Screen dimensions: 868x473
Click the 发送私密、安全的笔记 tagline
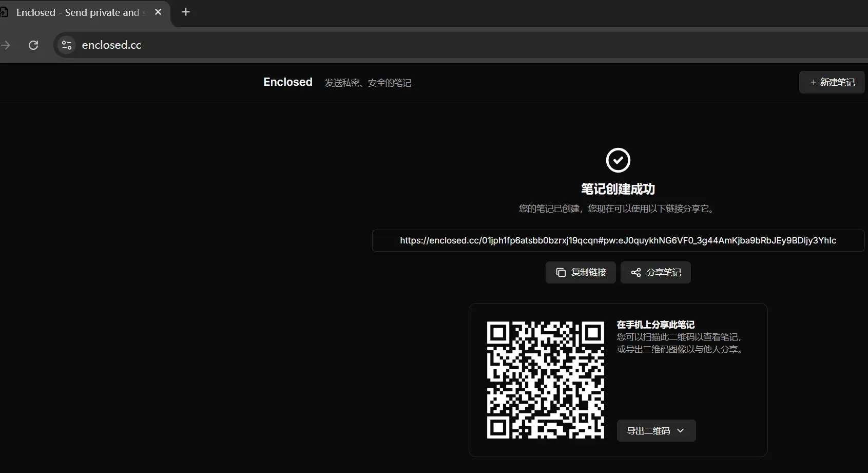pos(368,83)
